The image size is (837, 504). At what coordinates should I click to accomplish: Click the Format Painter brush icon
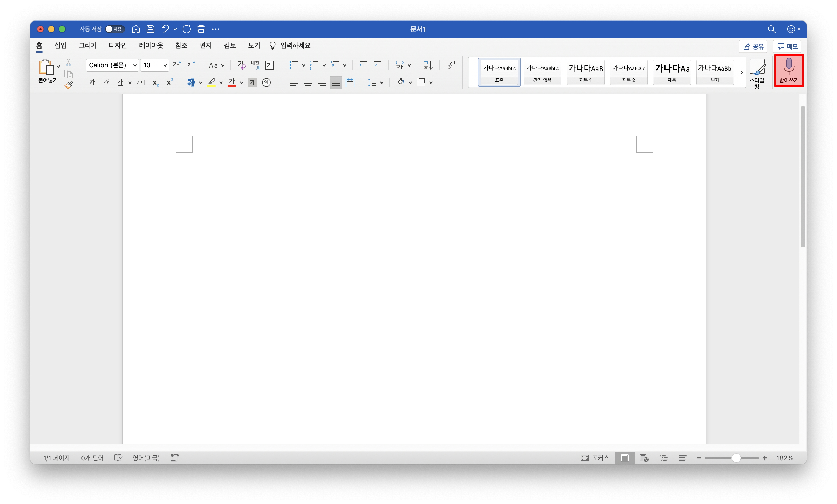[68, 85]
